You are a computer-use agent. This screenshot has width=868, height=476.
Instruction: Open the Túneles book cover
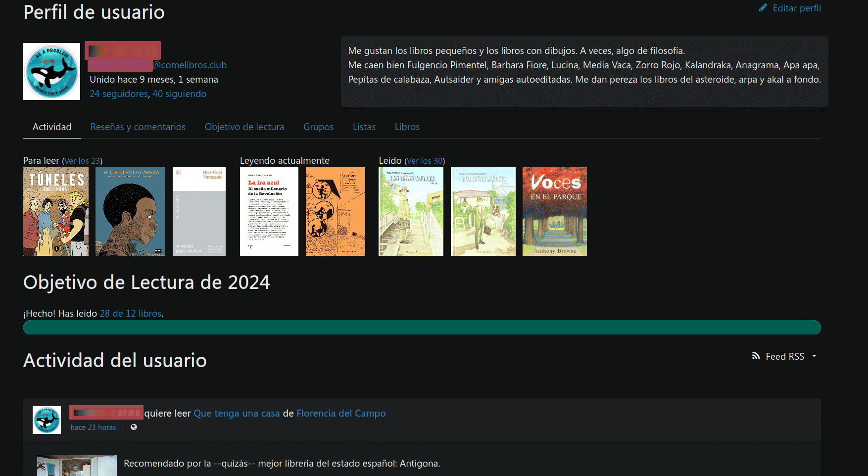click(56, 211)
